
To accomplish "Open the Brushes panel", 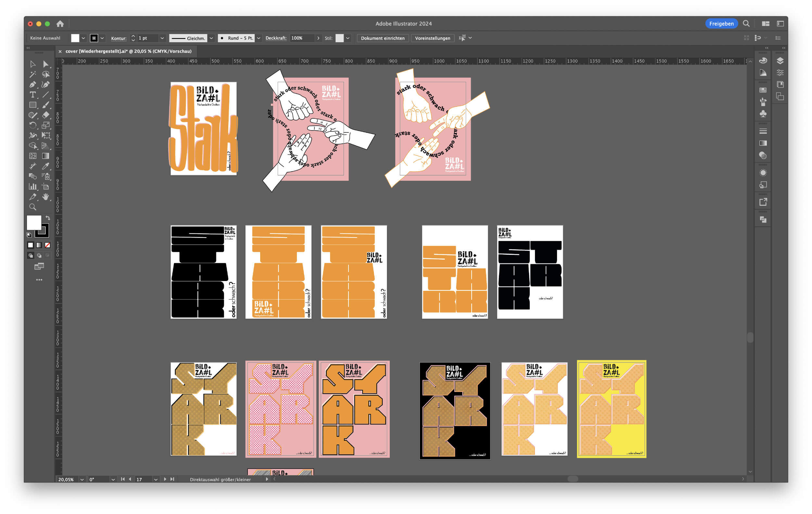I will [x=763, y=102].
